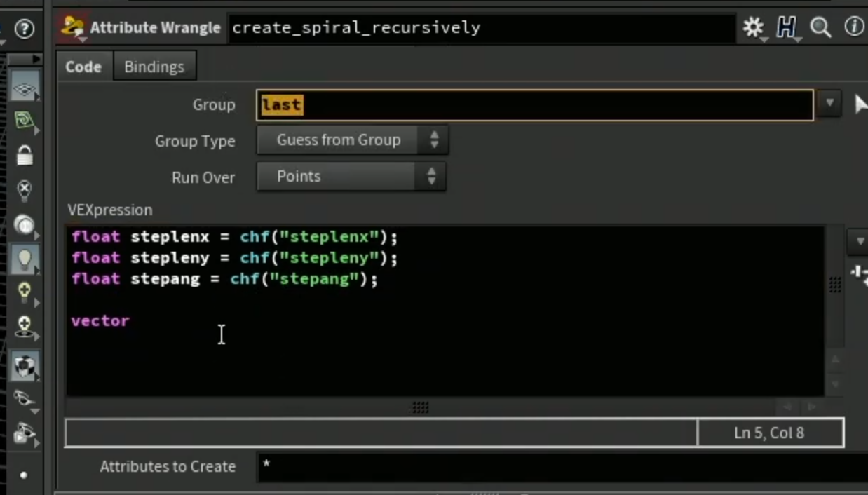Click the Attributes to Create field
868x495 pixels.
[562, 466]
